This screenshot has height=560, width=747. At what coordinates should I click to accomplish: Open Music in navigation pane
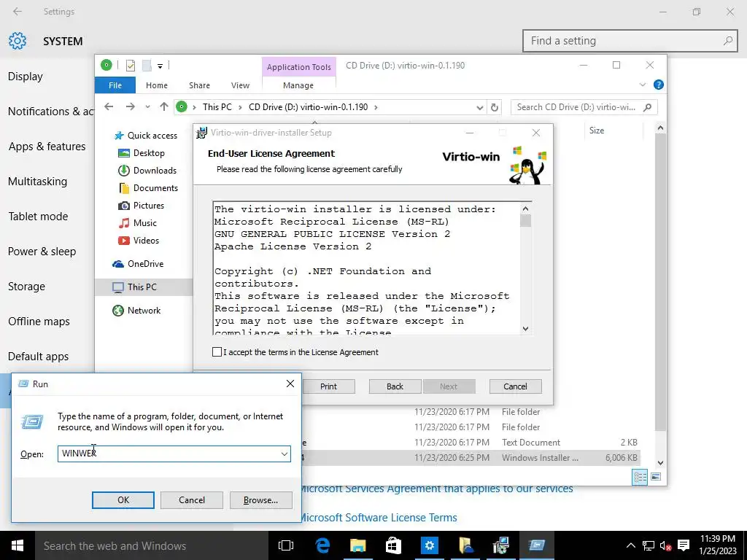(x=137, y=223)
